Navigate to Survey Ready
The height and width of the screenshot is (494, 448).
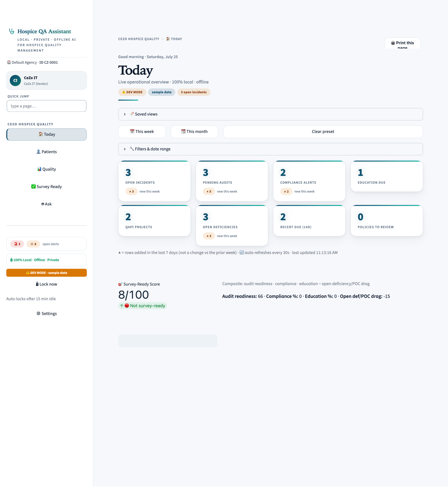tap(47, 186)
